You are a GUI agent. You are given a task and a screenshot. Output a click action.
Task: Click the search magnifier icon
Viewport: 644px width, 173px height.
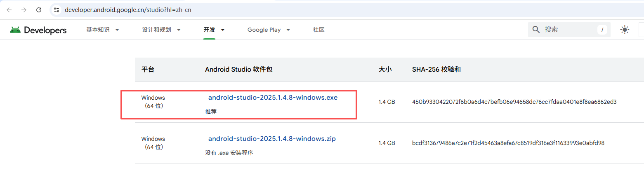click(536, 30)
